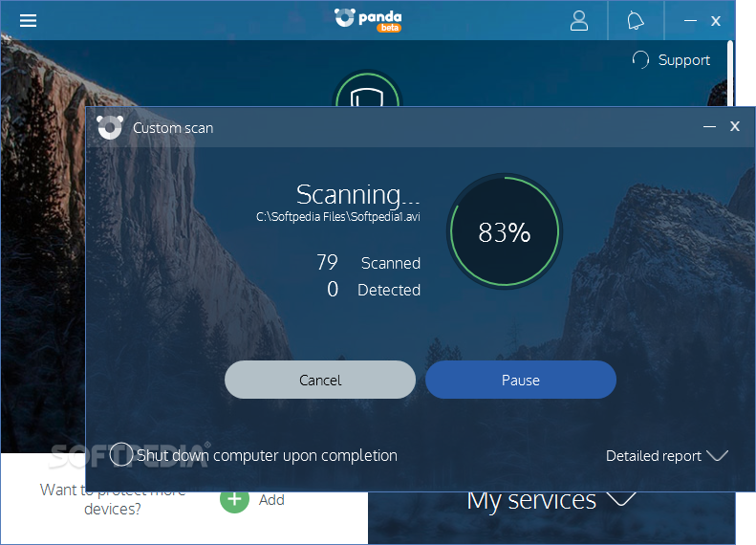Click the 83% scan progress circle
Screen dimensions: 756x545
(x=505, y=232)
